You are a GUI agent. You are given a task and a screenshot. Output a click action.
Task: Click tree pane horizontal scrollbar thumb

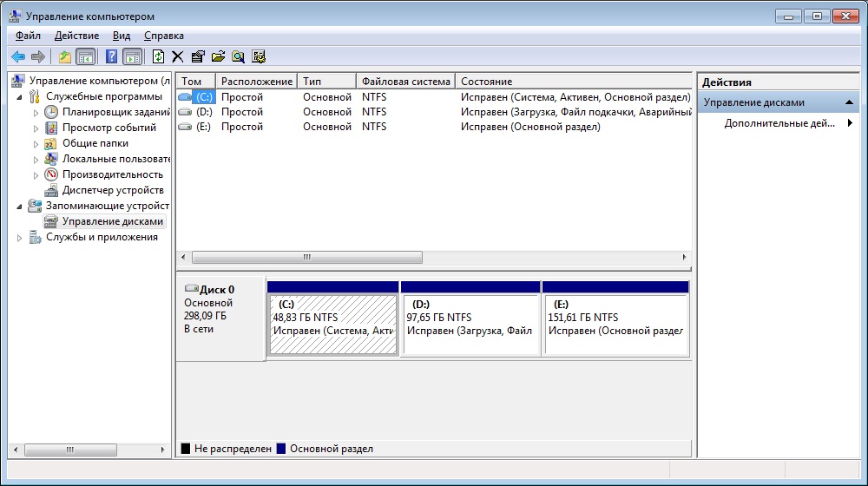pyautogui.click(x=70, y=450)
